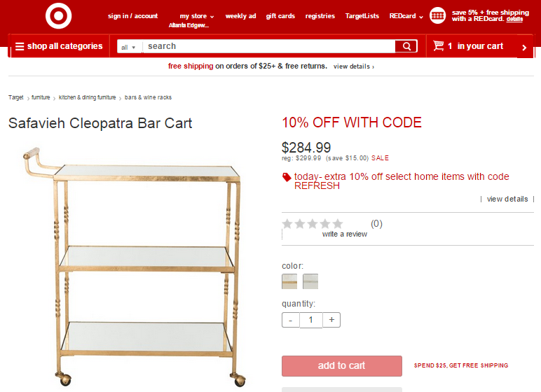Select the silver color swatch
Viewport: 541px width, 392px height.
coord(310,281)
